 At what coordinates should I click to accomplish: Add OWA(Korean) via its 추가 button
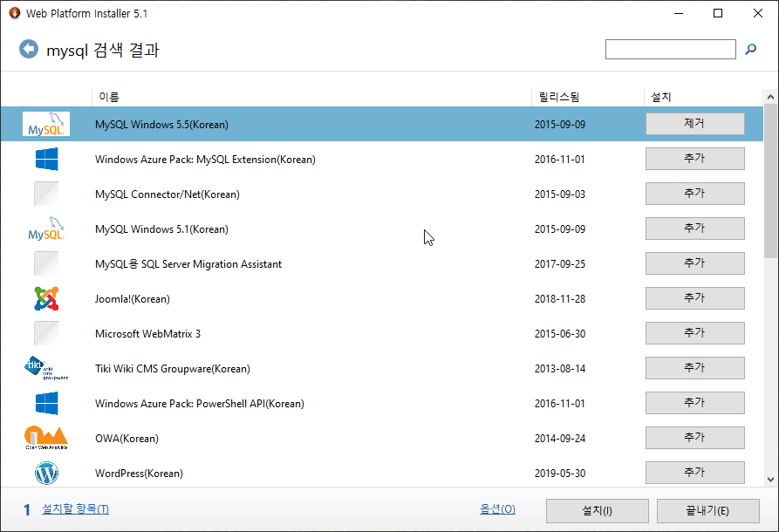(695, 438)
